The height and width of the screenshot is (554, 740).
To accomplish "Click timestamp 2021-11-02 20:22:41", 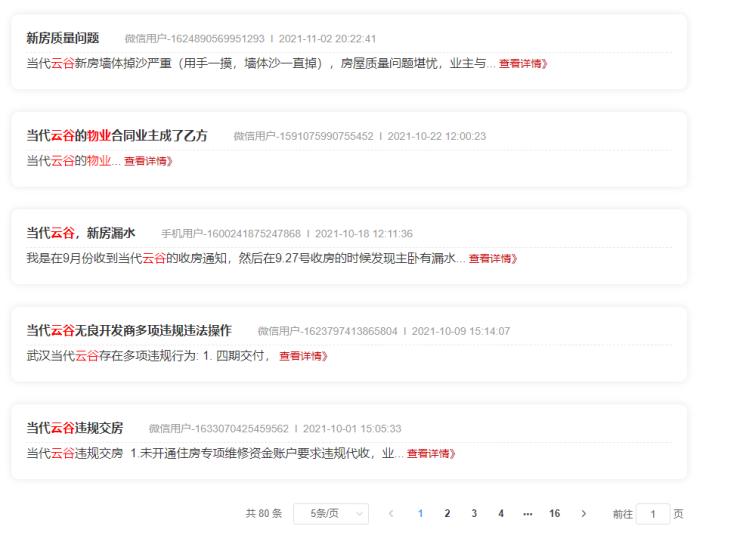I will pyautogui.click(x=327, y=39).
